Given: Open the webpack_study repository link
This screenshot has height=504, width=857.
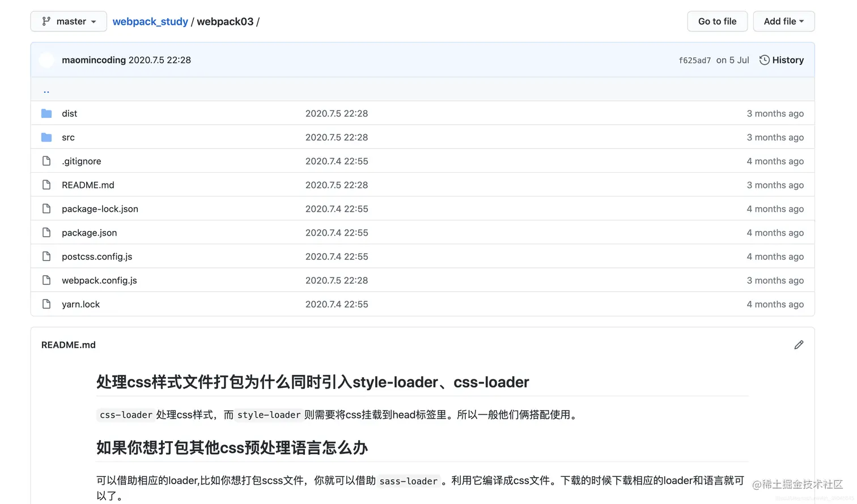Looking at the screenshot, I should point(150,22).
